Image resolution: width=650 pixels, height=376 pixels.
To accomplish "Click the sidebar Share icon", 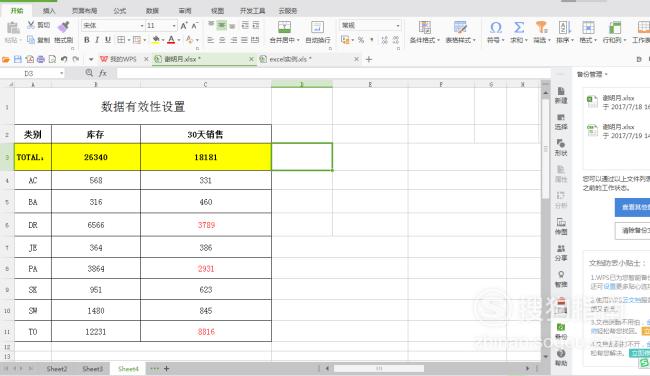I will coord(560,253).
